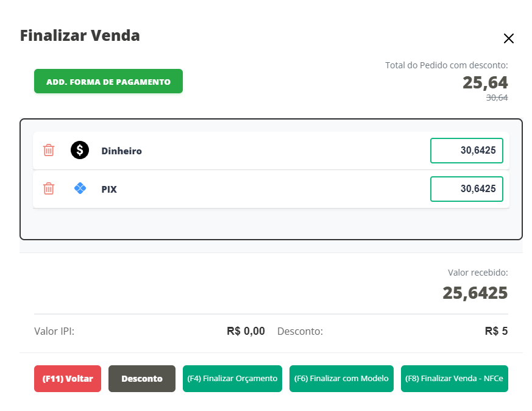This screenshot has width=532, height=411.
Task: Click the Desconto R$ 5 value
Action: [x=496, y=331]
